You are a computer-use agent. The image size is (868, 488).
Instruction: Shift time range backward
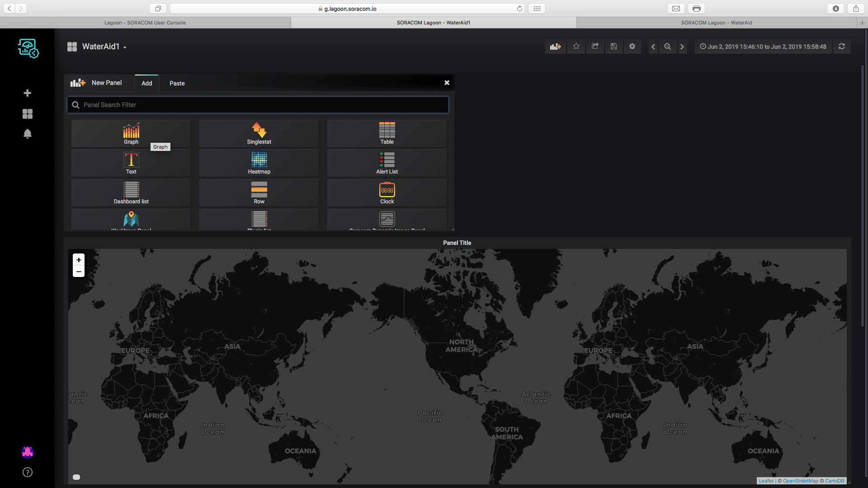[653, 47]
